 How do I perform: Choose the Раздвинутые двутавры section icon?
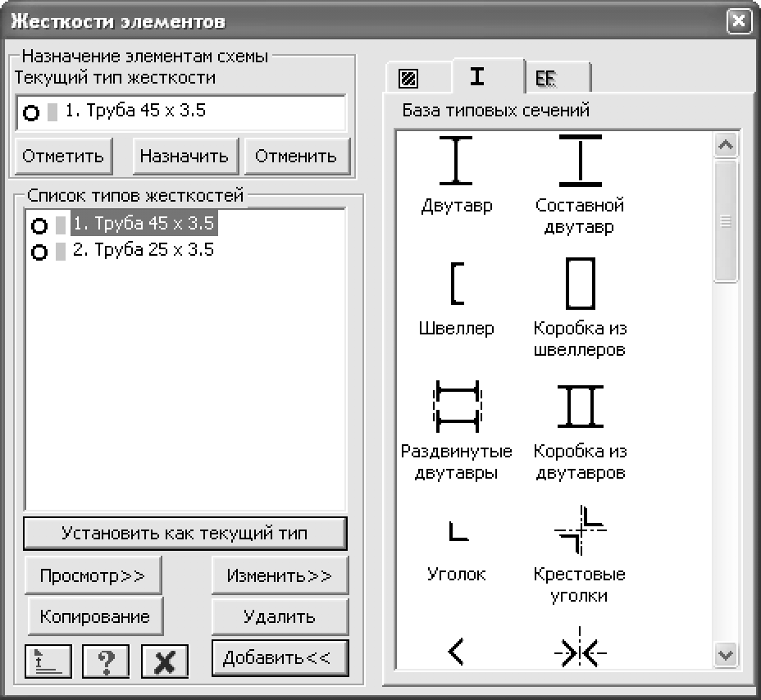coord(458,407)
